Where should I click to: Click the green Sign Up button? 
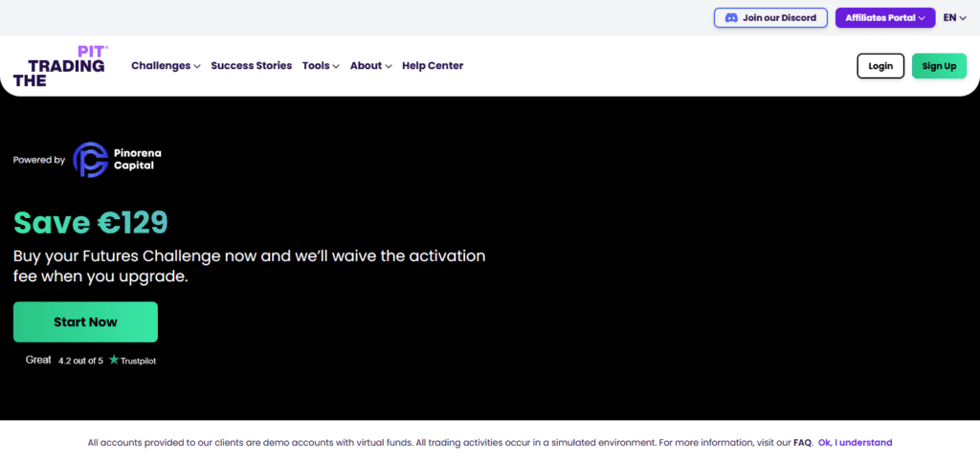[939, 66]
